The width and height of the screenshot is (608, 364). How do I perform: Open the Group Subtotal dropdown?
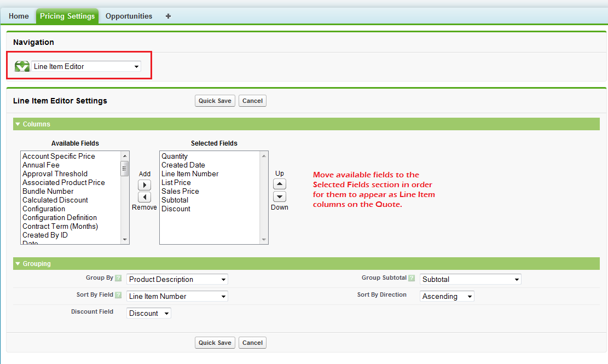(x=470, y=279)
